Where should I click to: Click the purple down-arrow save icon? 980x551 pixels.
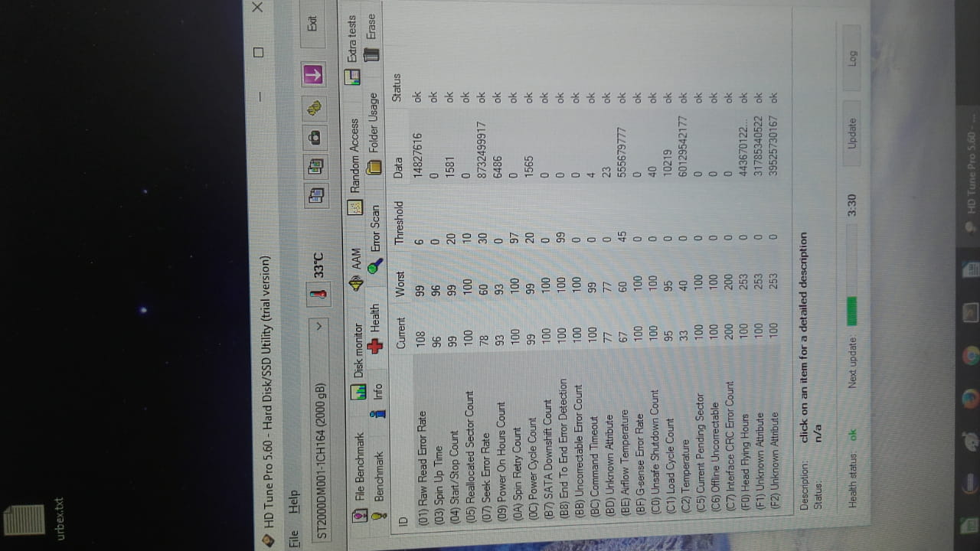314,75
